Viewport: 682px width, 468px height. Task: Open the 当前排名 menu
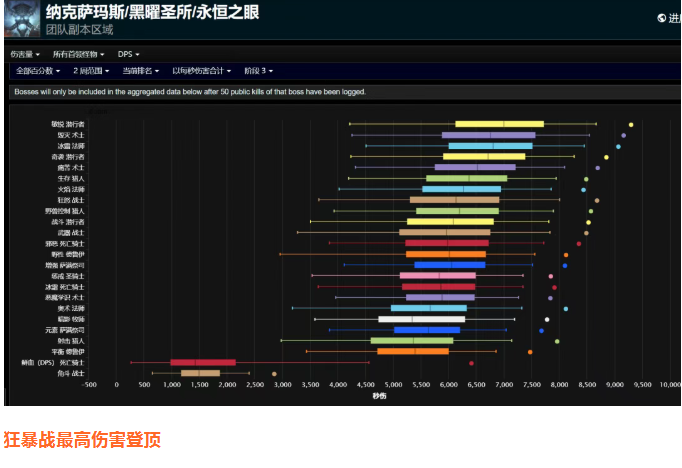click(142, 71)
